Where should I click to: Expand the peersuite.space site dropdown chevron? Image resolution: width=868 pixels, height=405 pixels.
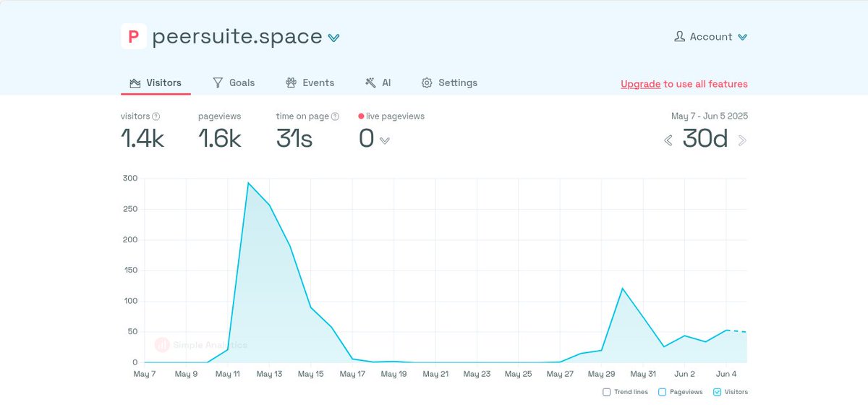click(x=333, y=38)
